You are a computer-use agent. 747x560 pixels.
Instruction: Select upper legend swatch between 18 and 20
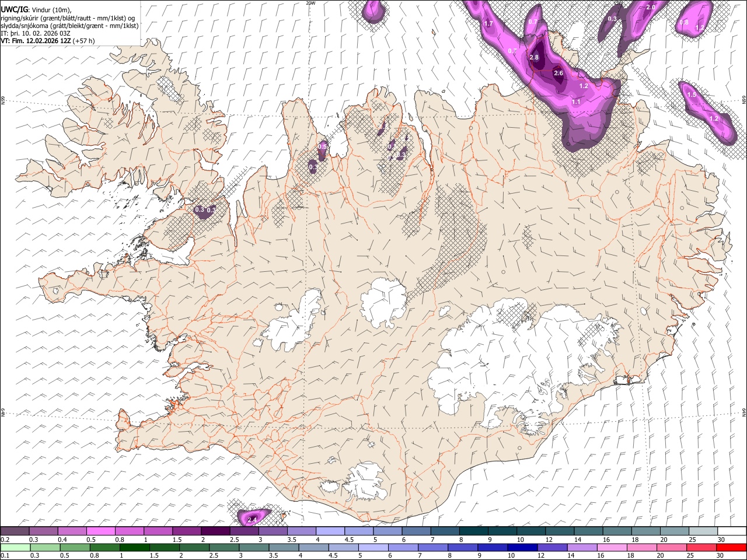[x=646, y=531]
